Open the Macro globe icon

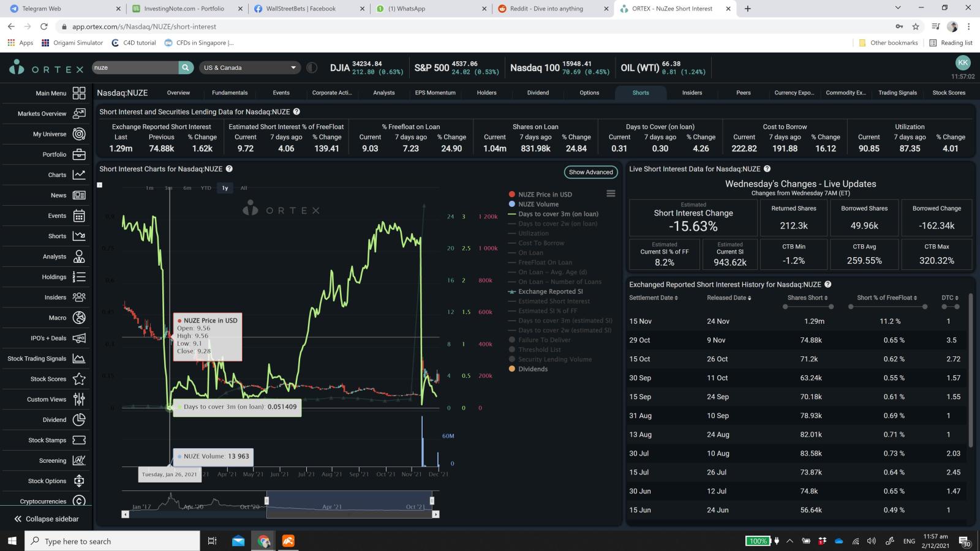(x=79, y=318)
